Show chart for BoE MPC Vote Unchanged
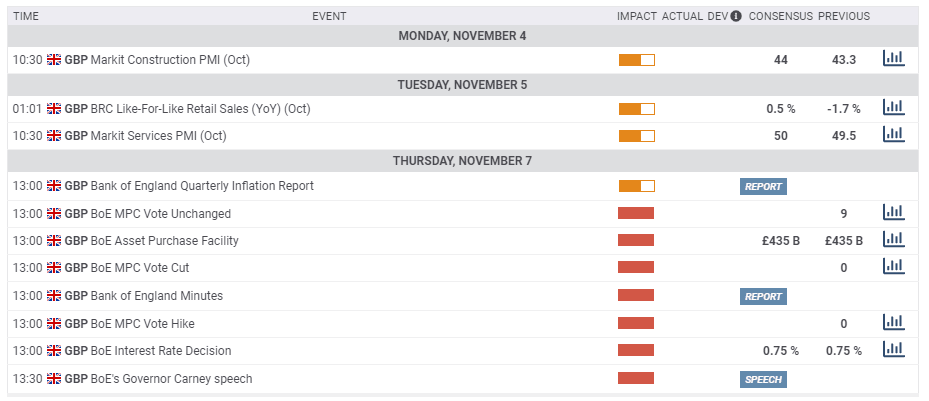Viewport: 929px width, 401px height. [x=893, y=213]
